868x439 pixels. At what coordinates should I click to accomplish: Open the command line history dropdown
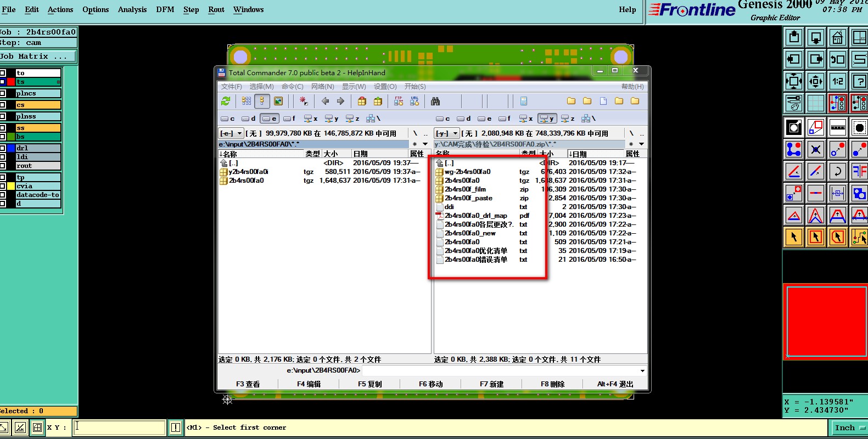tap(642, 370)
